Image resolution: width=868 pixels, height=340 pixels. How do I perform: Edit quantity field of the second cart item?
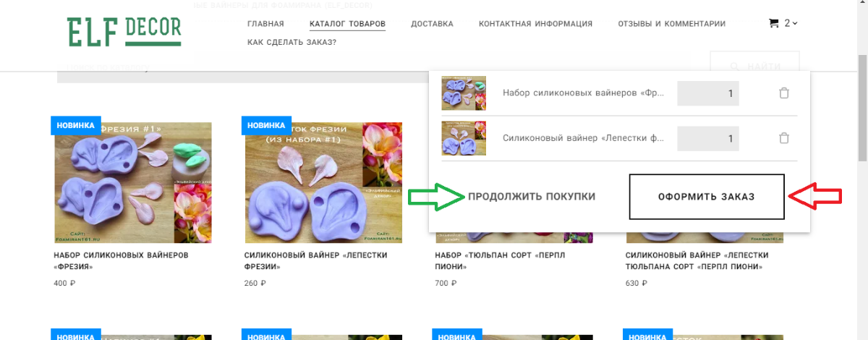(708, 138)
